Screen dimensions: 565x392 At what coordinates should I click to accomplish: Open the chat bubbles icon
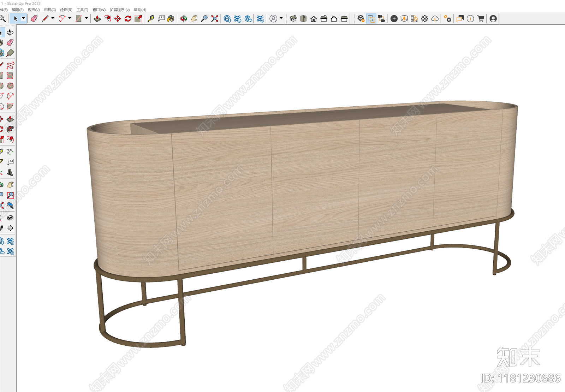[x=460, y=19]
